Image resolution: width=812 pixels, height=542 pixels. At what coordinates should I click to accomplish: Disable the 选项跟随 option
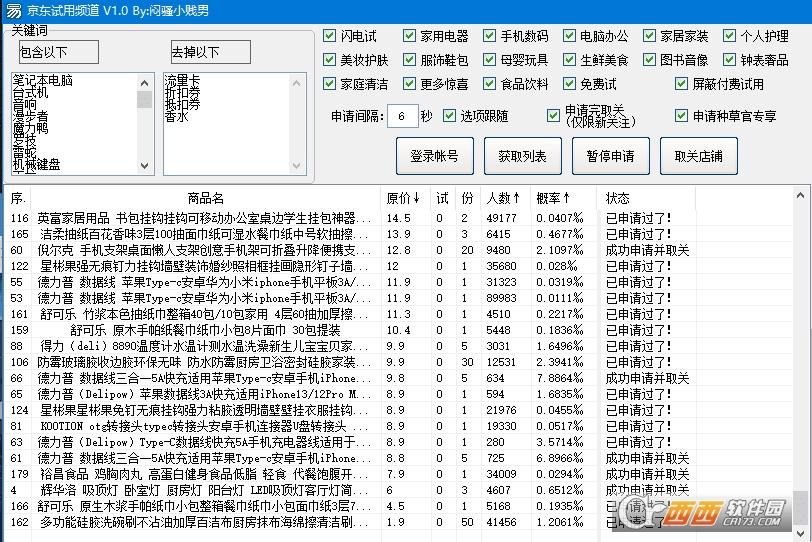tap(450, 115)
